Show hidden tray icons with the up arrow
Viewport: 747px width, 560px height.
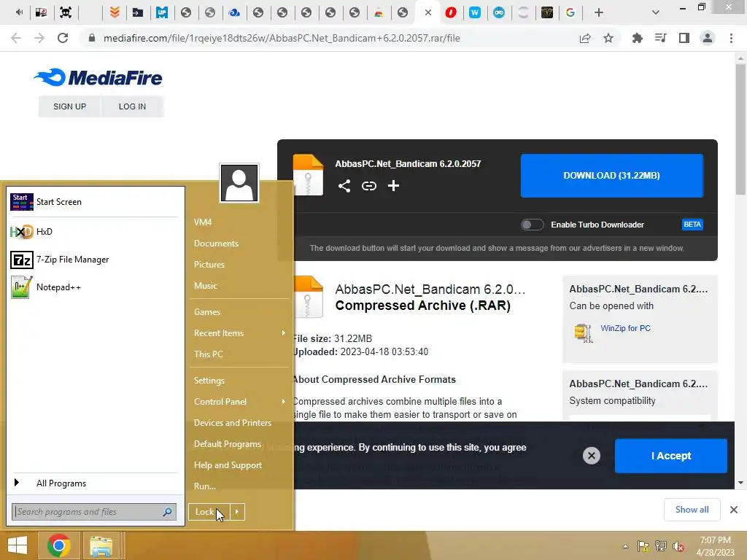point(625,546)
